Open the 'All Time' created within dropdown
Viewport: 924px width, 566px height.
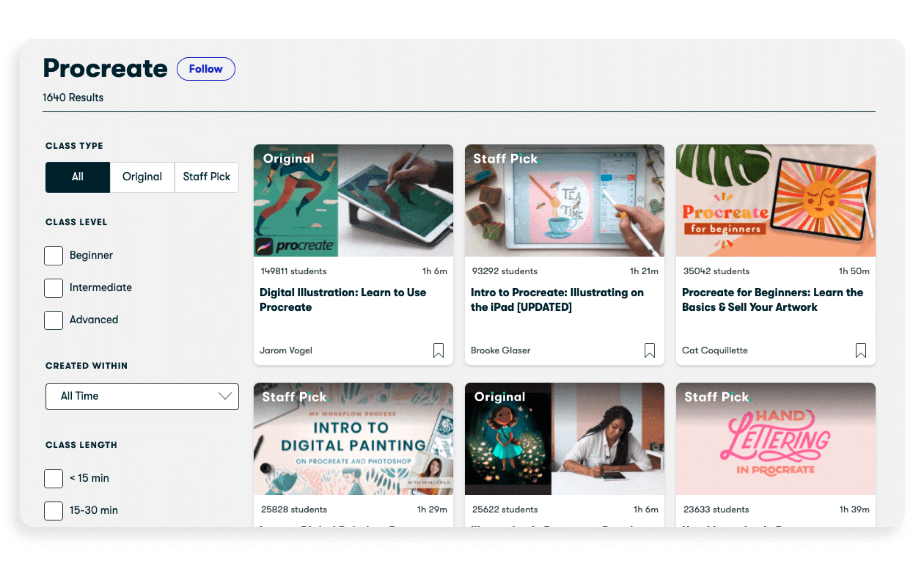(x=142, y=396)
